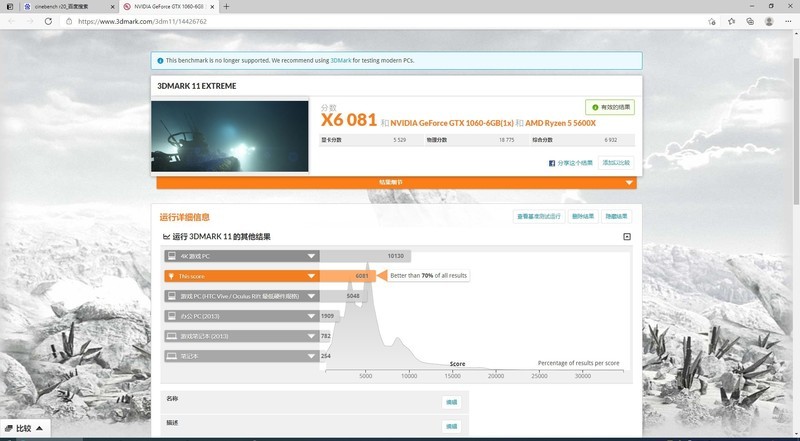The width and height of the screenshot is (800, 441).
Task: Click the monitor icon in office PC row
Action: (x=172, y=316)
